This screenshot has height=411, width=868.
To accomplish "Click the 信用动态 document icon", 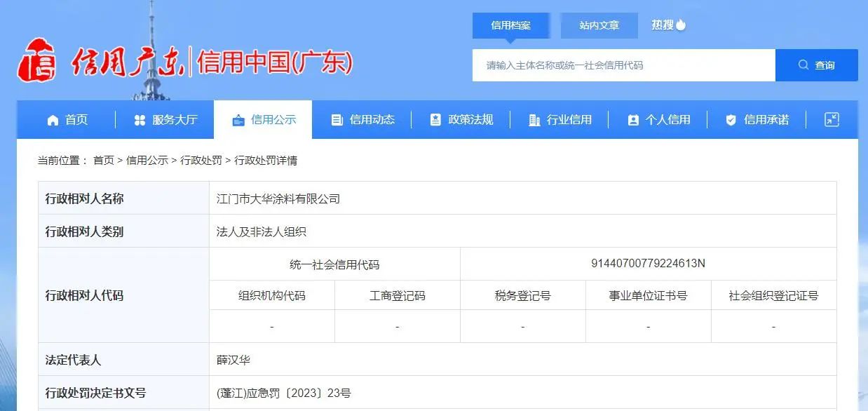I will pos(337,119).
